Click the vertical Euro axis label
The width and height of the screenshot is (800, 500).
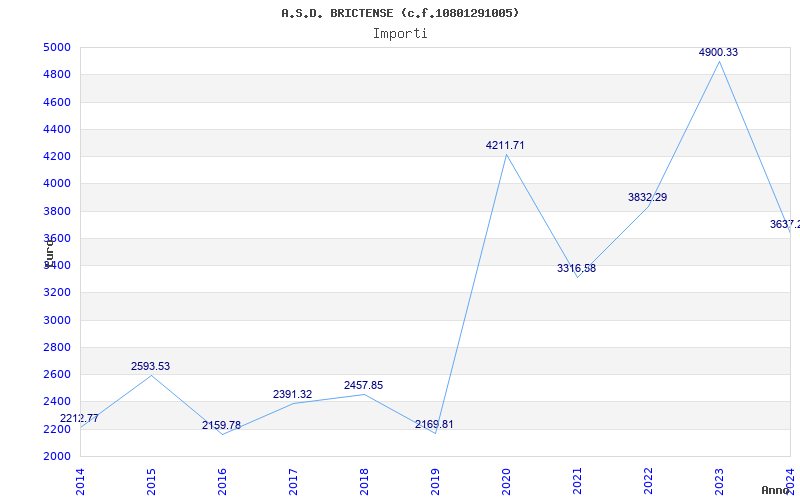click(49, 252)
